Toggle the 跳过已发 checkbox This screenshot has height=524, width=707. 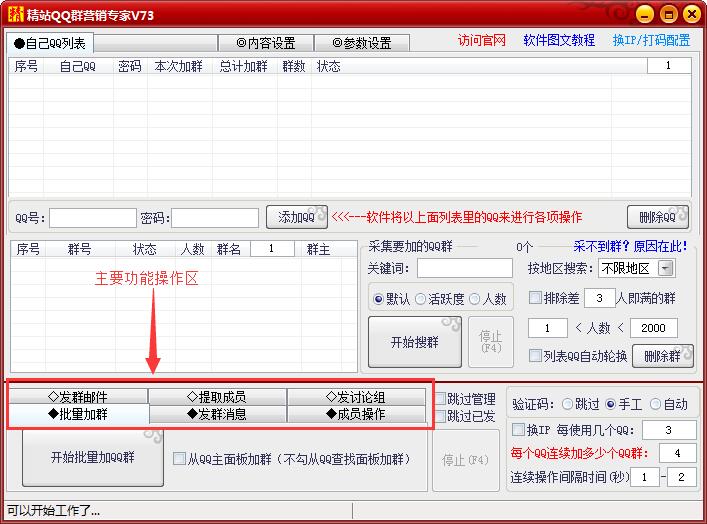[441, 416]
